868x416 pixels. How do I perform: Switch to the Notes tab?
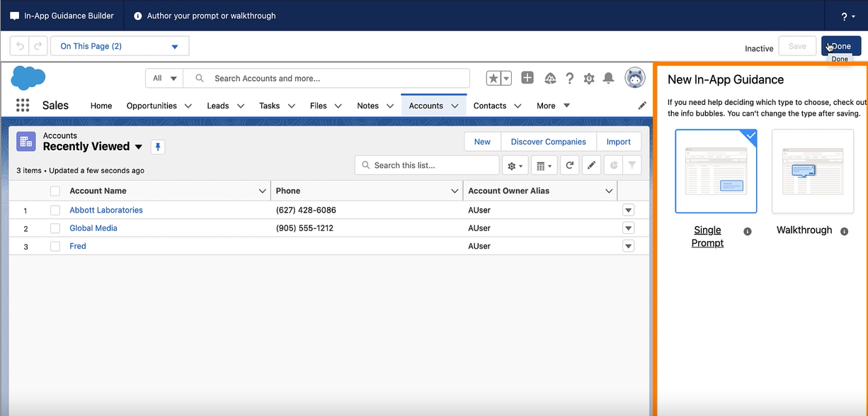point(367,106)
